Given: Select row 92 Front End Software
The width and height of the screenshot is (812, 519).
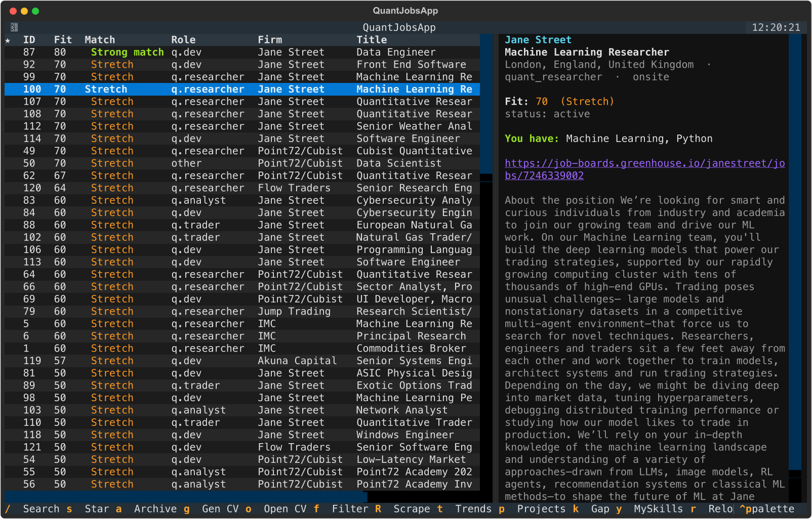Looking at the screenshot, I should 242,65.
